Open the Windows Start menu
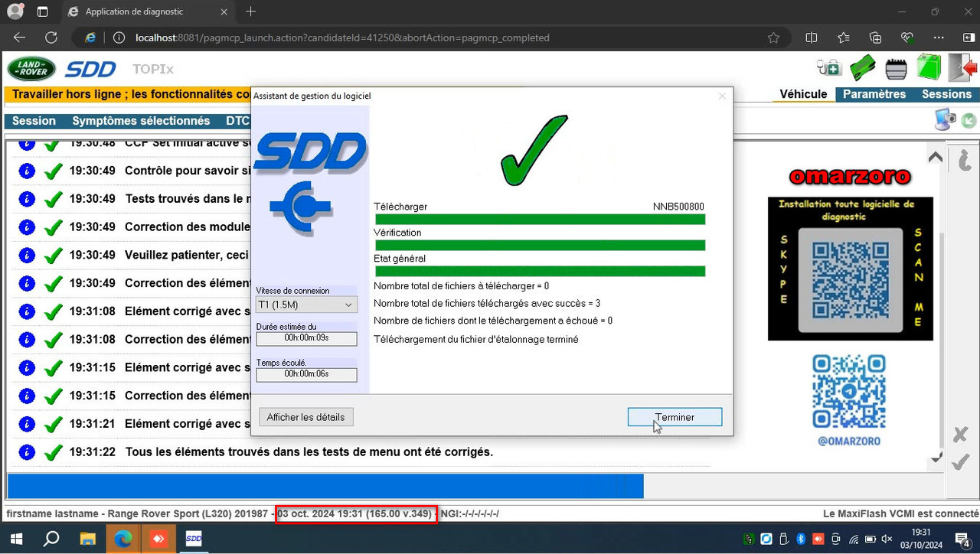 [16, 539]
